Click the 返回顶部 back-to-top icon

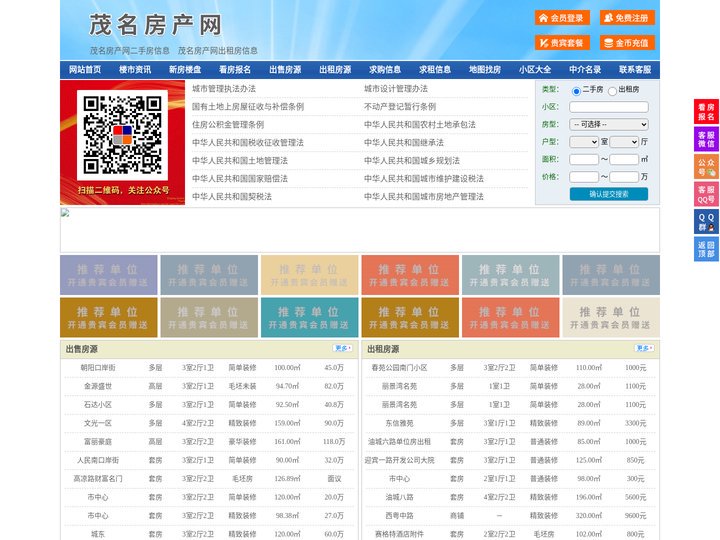[706, 249]
